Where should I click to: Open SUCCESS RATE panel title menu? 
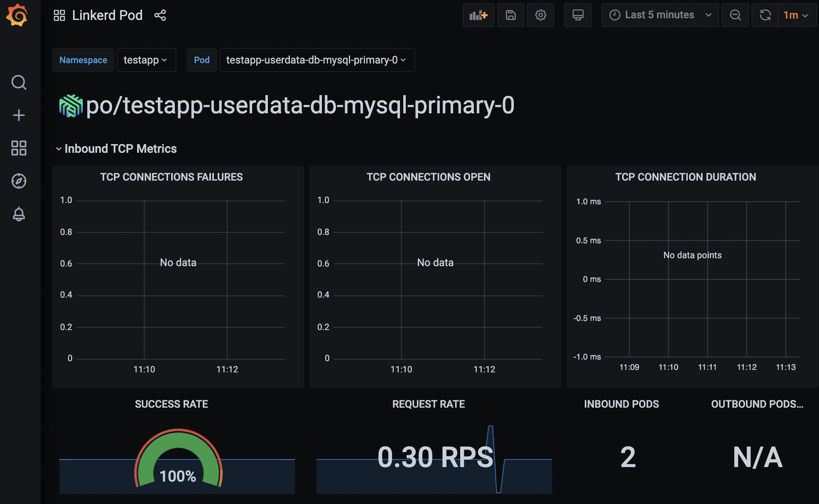click(171, 404)
